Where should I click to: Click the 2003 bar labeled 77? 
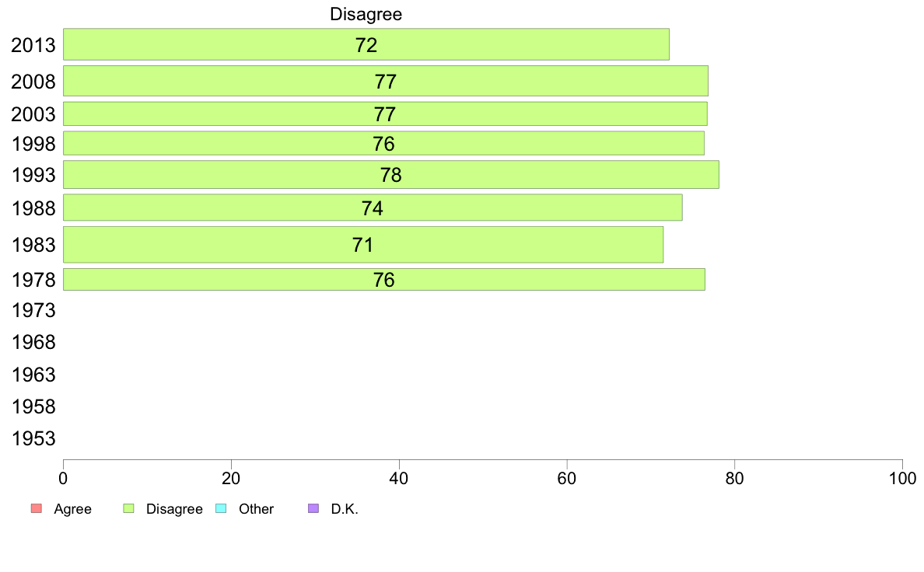click(385, 113)
